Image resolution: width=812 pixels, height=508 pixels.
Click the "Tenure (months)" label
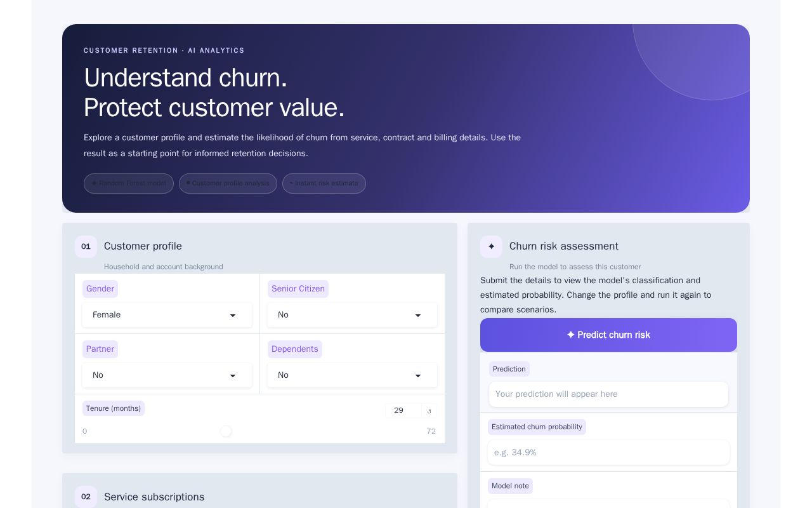pyautogui.click(x=114, y=408)
